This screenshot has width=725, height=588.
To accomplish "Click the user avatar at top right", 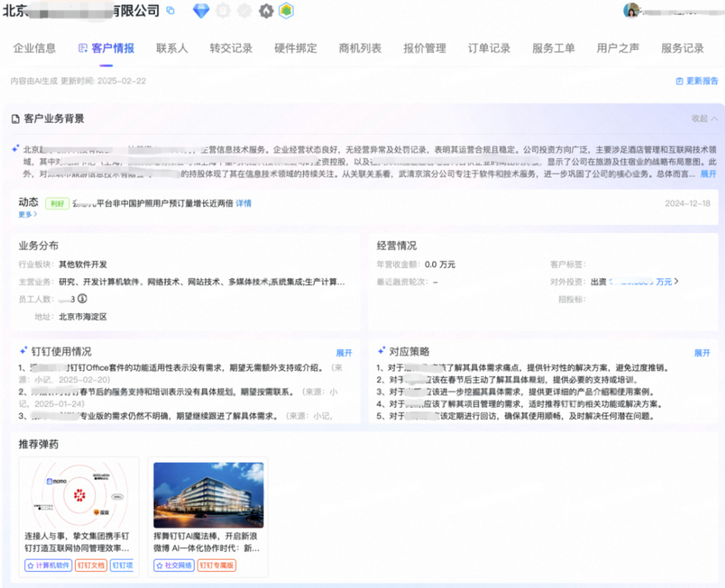I will pos(631,10).
